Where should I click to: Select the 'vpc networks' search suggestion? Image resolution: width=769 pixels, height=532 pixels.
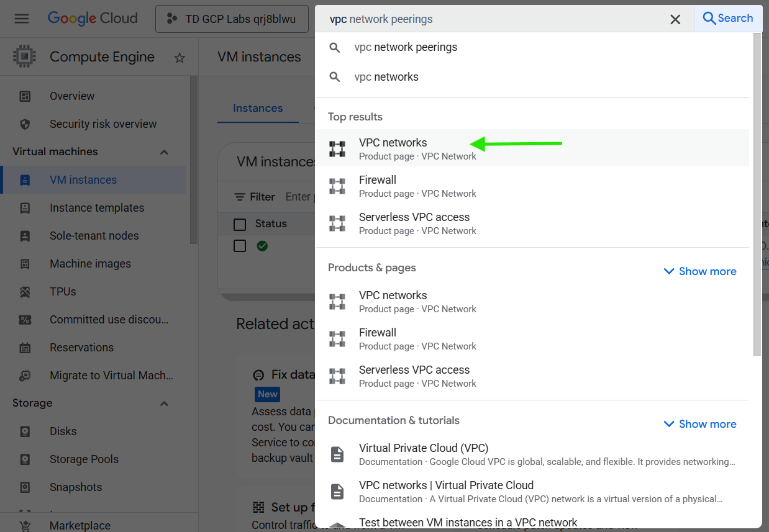tap(386, 77)
